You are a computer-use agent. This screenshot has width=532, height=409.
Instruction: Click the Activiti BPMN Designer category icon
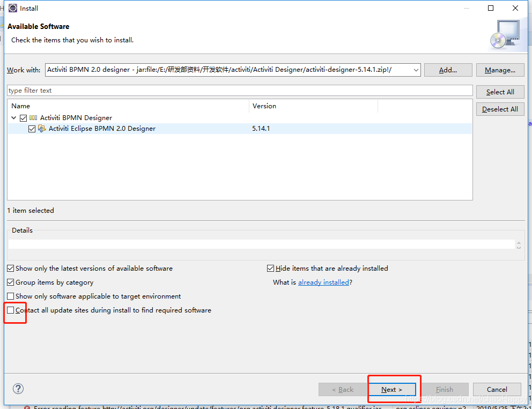[33, 118]
